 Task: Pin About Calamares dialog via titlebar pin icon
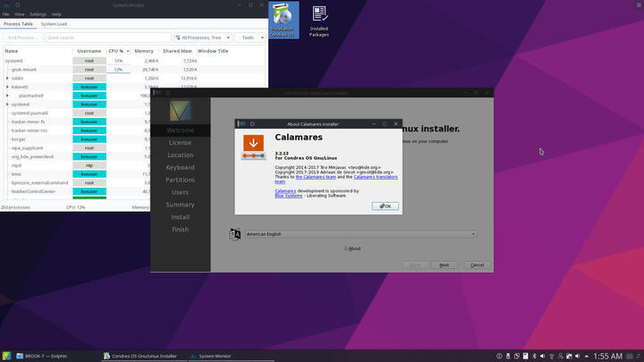coord(252,124)
